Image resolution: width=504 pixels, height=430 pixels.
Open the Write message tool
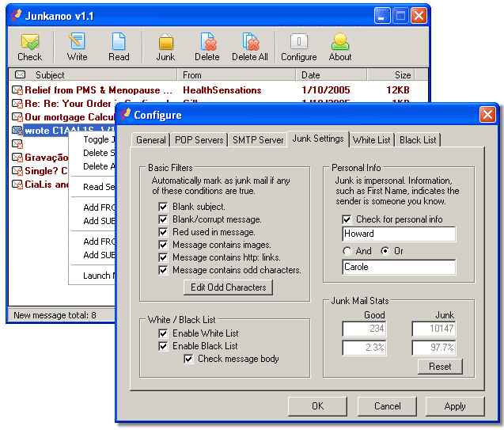coord(78,47)
